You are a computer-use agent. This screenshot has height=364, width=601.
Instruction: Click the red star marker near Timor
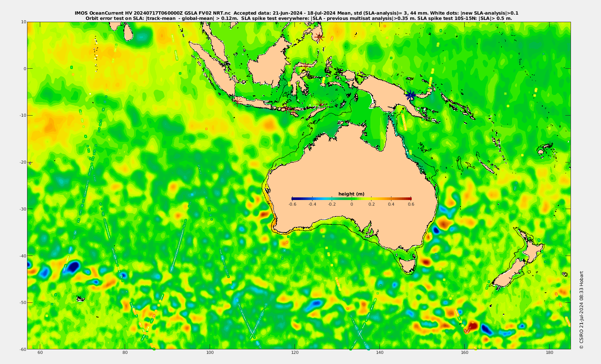coord(321,104)
